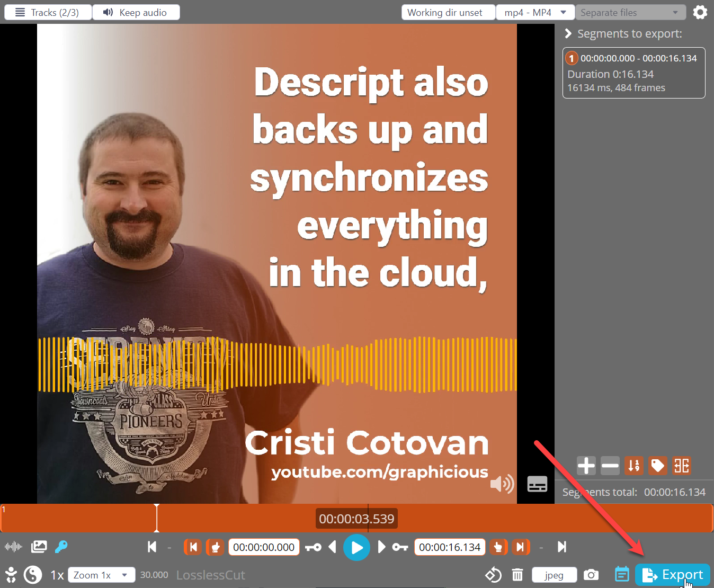The image size is (714, 588).
Task: Click the white playhead marker on the timeline
Action: (x=157, y=518)
